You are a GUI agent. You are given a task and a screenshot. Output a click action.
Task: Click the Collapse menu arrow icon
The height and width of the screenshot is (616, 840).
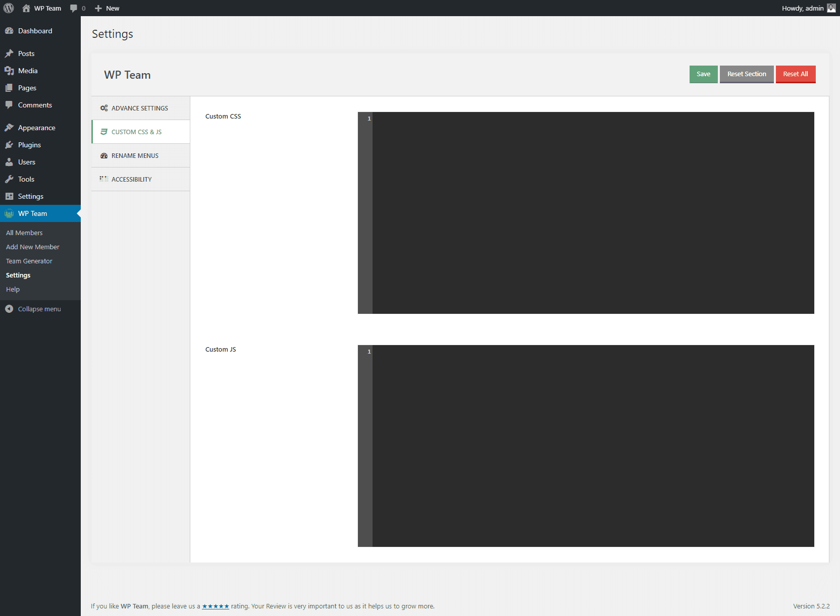[x=9, y=309]
